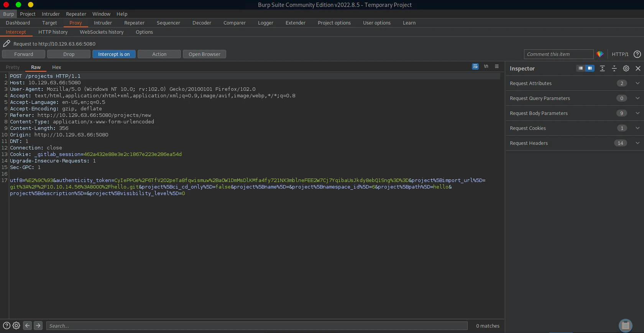
Task: Open the search help icon at bottom left
Action: point(7,325)
